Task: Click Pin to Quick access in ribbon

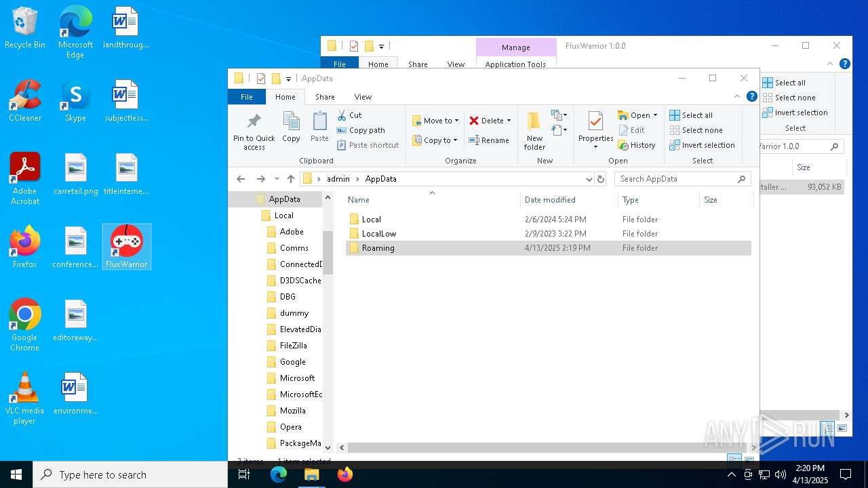Action: coord(254,131)
